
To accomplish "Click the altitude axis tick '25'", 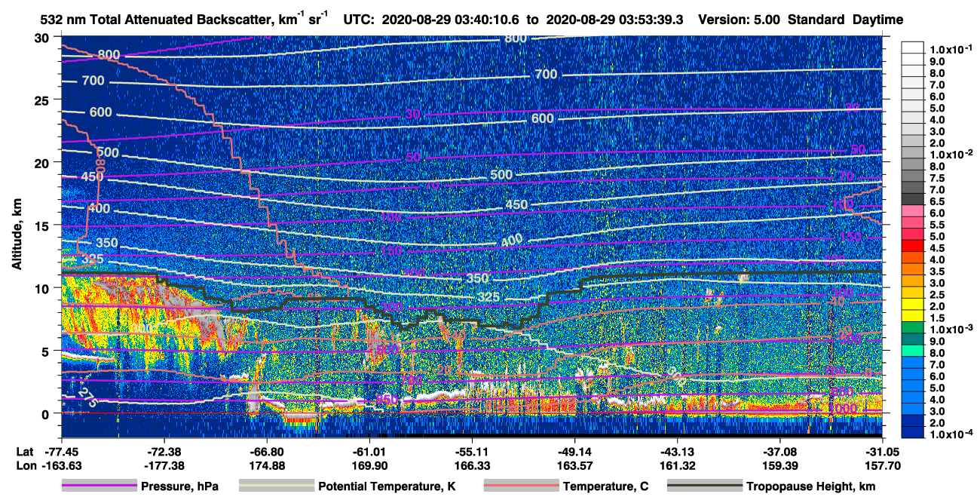I will click(43, 100).
